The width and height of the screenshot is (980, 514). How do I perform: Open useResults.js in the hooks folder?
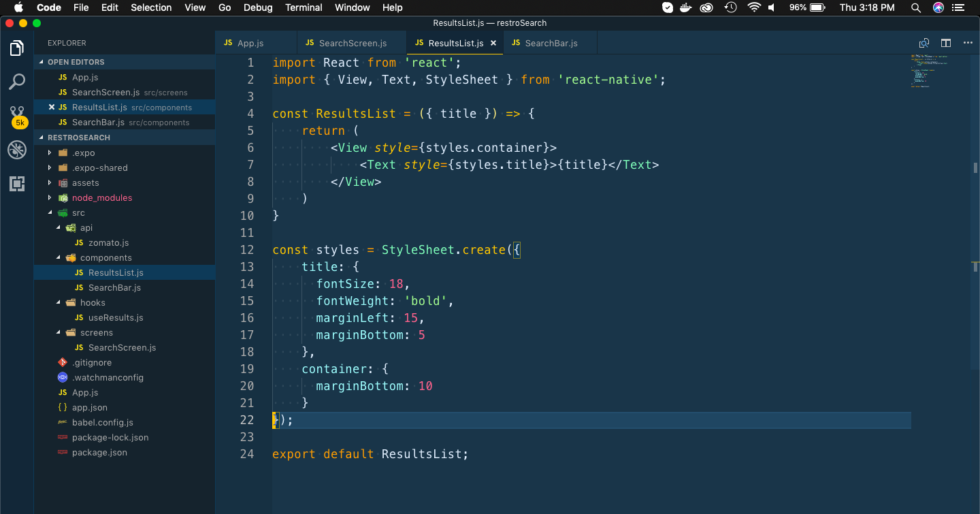(x=125, y=317)
